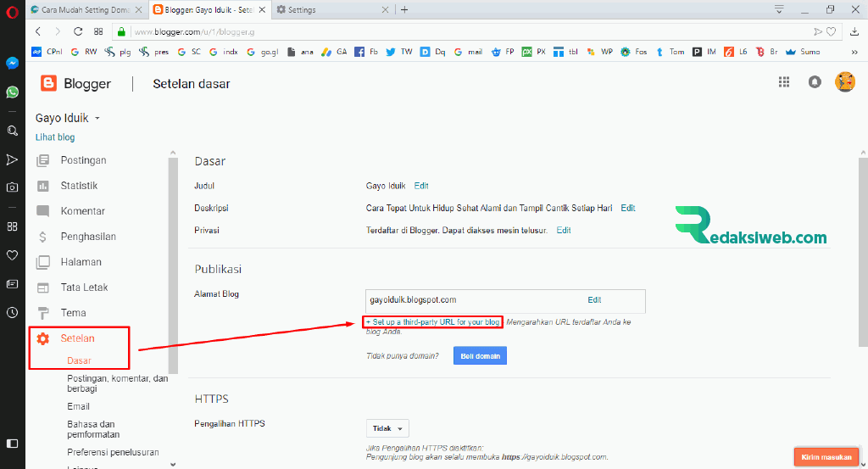Open the CPnl bookmark
Viewport: 868px width, 469px height.
pos(47,52)
